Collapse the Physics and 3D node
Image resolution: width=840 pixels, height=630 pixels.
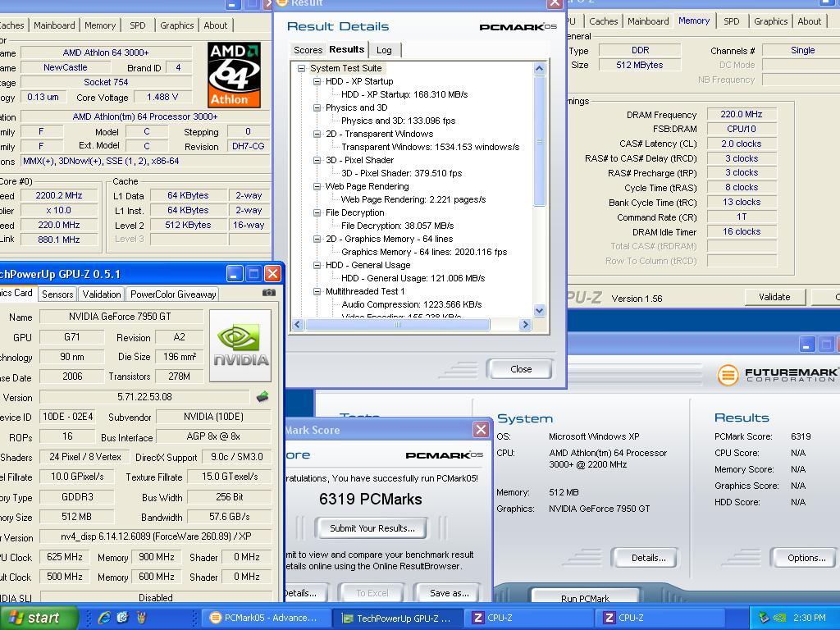pyautogui.click(x=317, y=107)
